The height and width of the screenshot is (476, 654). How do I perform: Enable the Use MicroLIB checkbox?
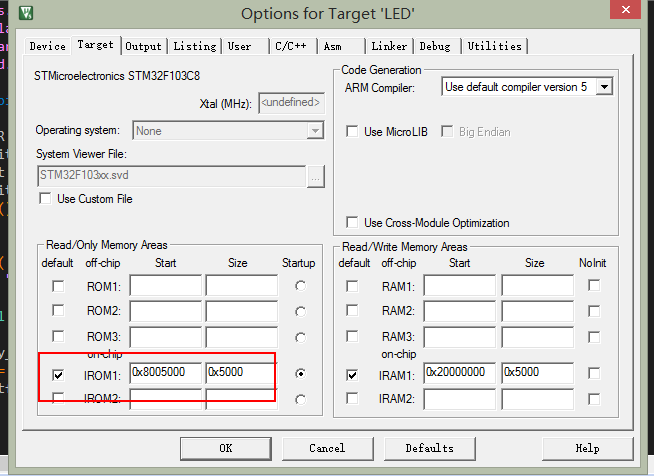(352, 131)
